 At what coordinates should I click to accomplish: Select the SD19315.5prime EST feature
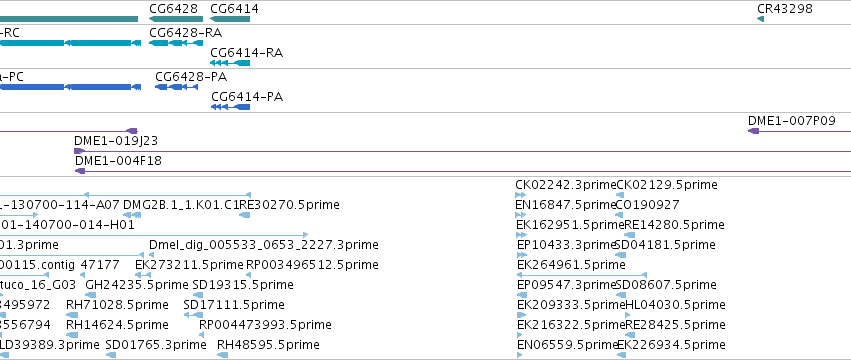coord(198,295)
